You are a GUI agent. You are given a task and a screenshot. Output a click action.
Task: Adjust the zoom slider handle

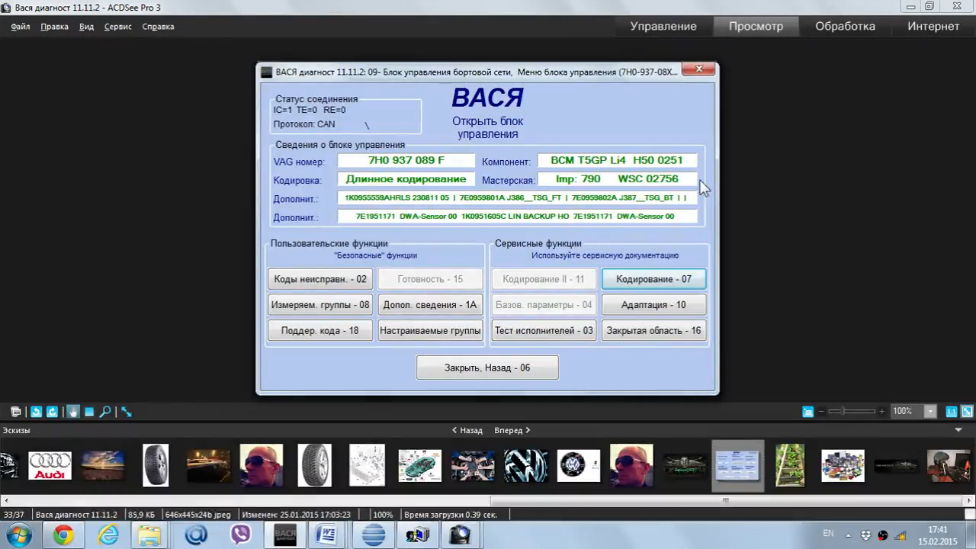point(843,411)
